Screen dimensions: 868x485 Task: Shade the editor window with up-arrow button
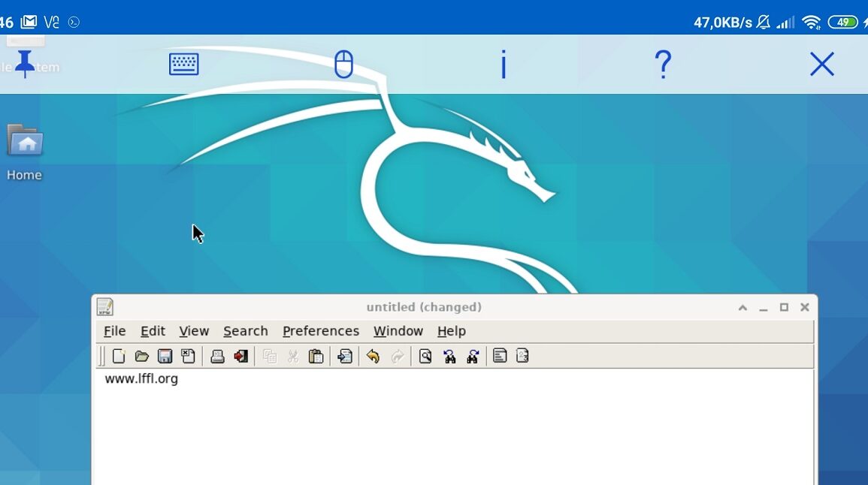point(743,308)
